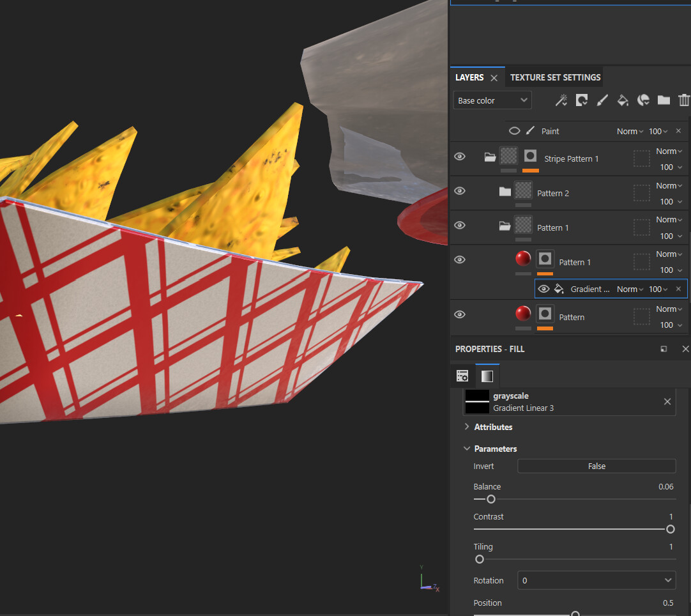The width and height of the screenshot is (691, 616).
Task: Adjust the Tiling slider handle
Action: coord(480,559)
